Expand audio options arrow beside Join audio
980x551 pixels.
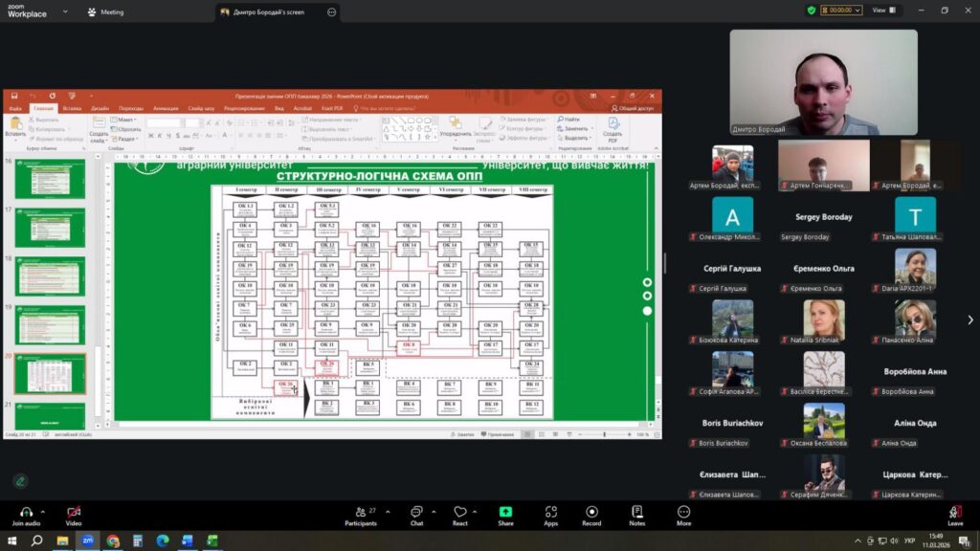coord(43,511)
